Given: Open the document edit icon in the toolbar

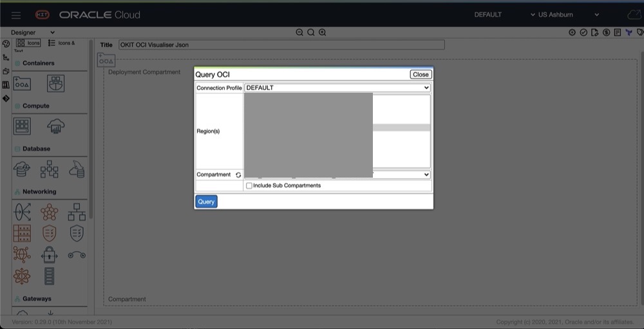Looking at the screenshot, I should coord(594,32).
